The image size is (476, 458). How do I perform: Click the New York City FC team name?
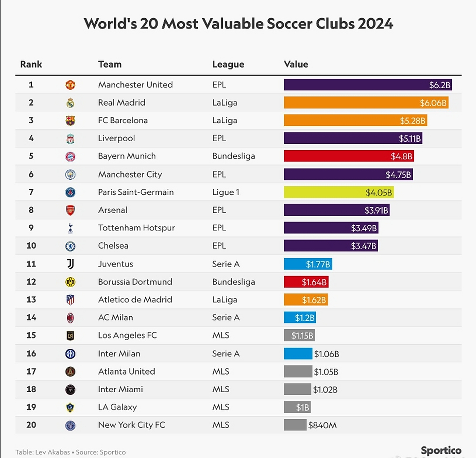(131, 425)
